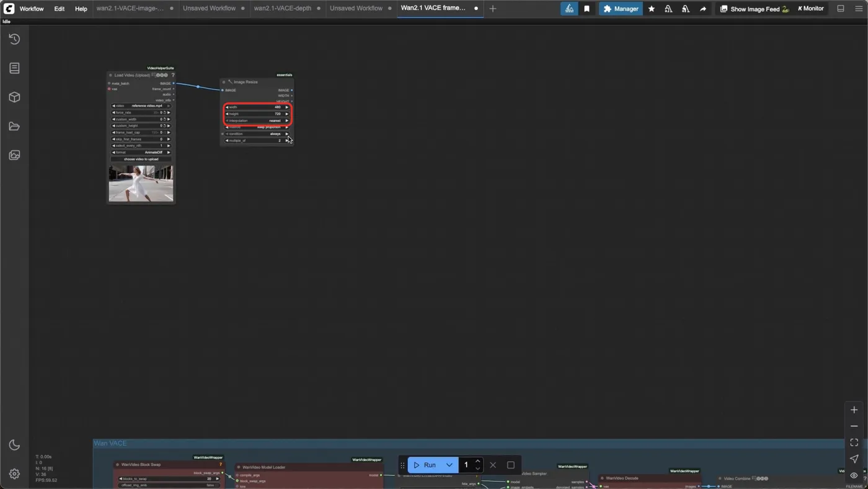Open the media assets image icon

pyautogui.click(x=14, y=155)
